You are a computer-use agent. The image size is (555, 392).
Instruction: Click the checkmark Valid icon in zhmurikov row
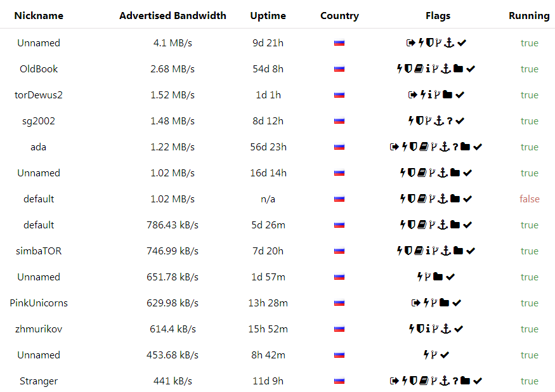459,329
